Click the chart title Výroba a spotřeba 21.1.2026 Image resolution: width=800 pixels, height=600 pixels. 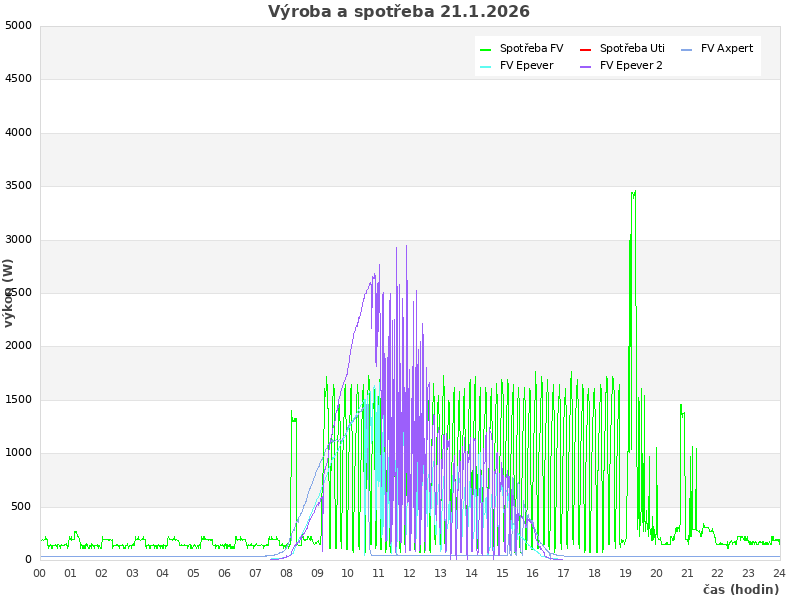(399, 12)
